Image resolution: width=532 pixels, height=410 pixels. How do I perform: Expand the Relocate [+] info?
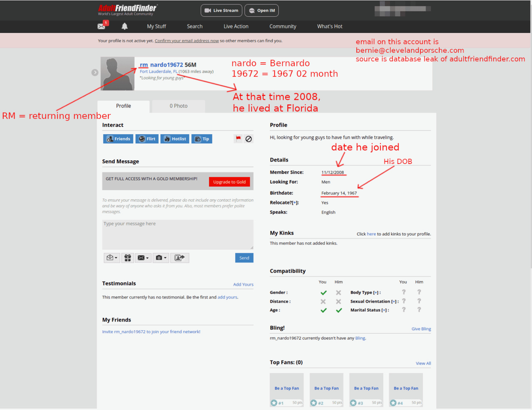(x=295, y=203)
